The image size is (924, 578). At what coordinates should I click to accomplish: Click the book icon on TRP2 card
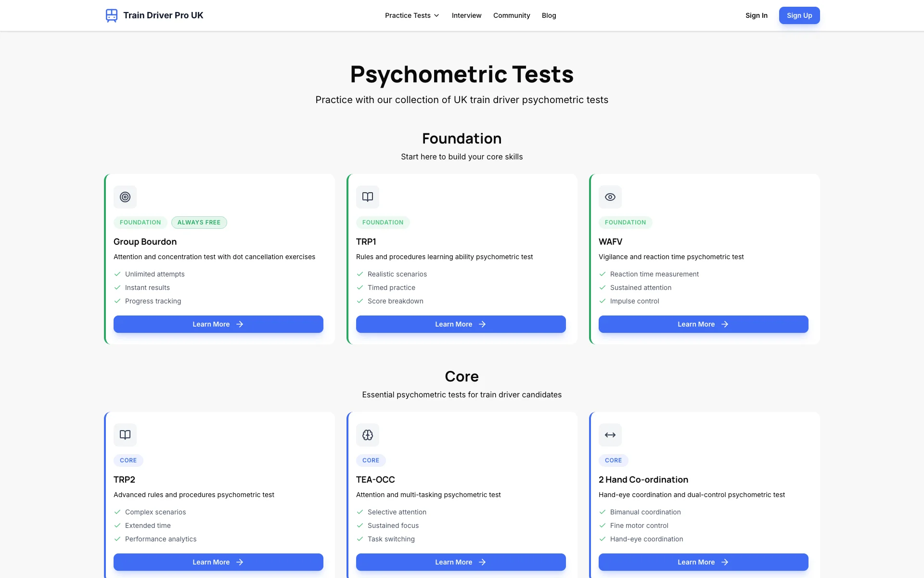[x=125, y=435]
